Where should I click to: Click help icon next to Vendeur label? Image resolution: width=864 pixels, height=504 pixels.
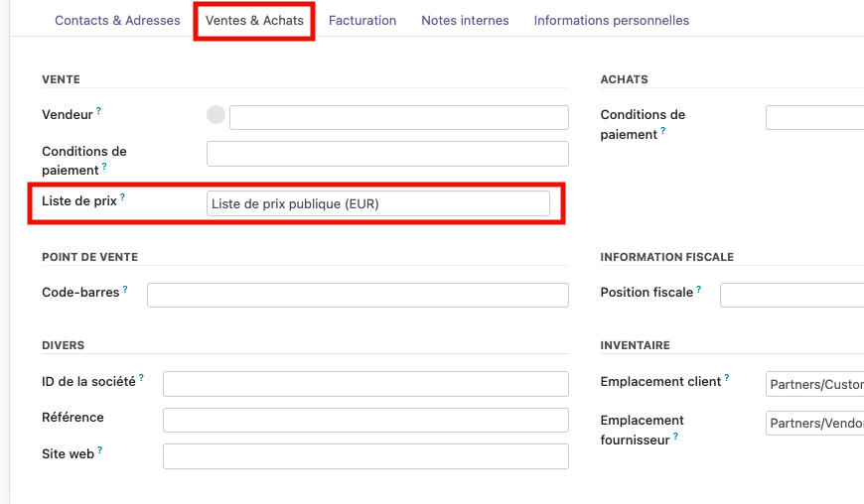point(99,111)
